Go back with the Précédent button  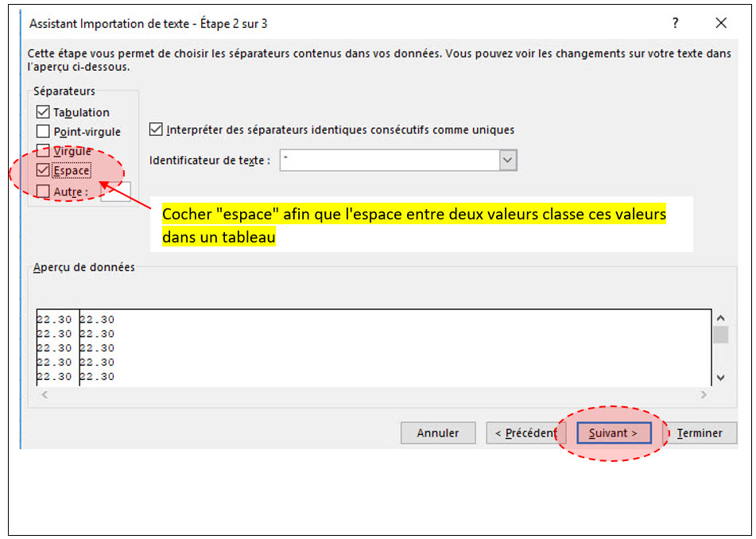coord(525,433)
